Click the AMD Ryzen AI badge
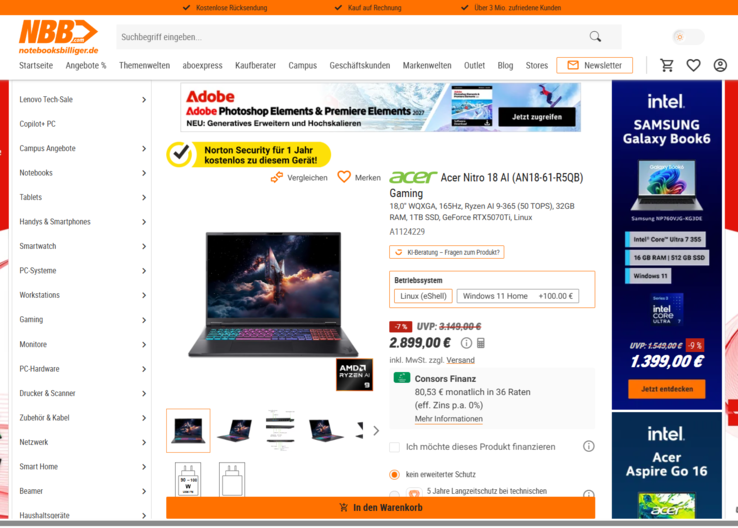The image size is (738, 528). click(x=354, y=375)
